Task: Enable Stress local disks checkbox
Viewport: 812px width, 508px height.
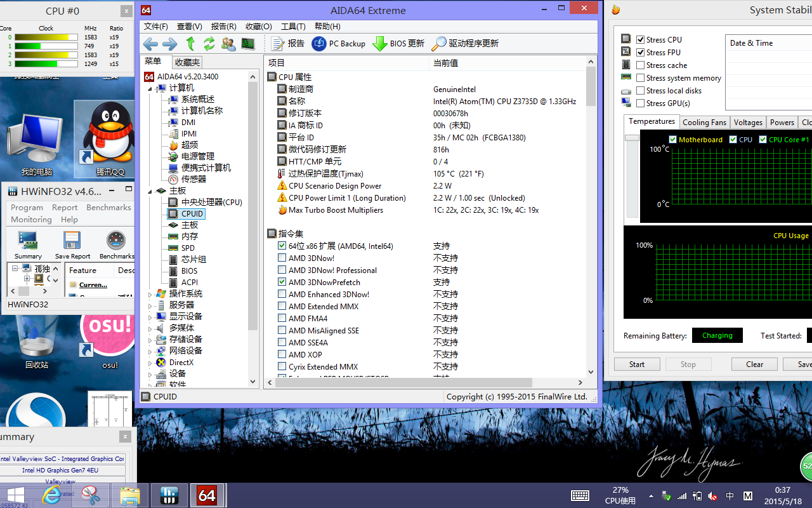Action: (x=641, y=90)
